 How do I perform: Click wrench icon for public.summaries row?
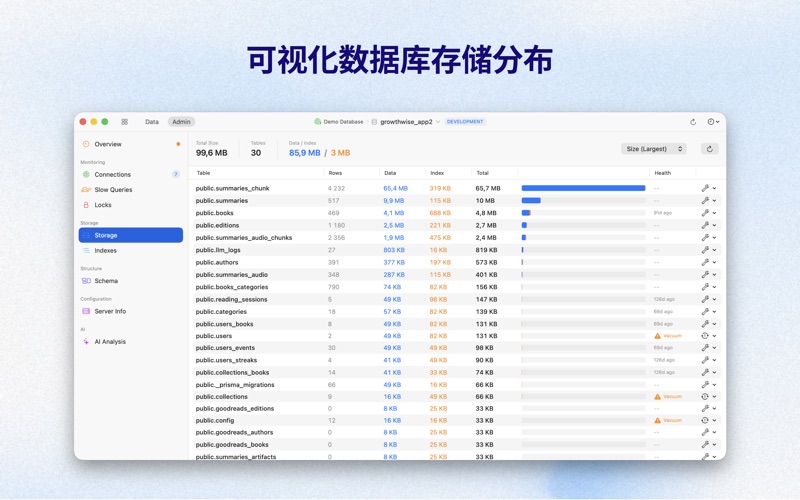[x=705, y=201]
